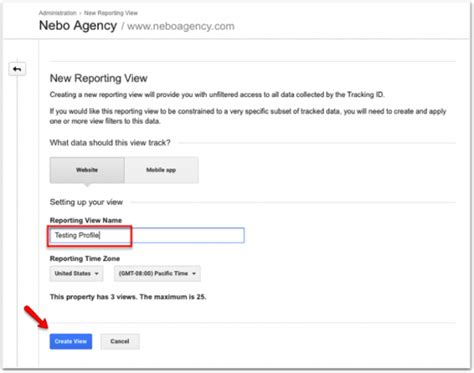Open the Administration breadcrumb link
This screenshot has width=474, height=373.
pos(57,13)
